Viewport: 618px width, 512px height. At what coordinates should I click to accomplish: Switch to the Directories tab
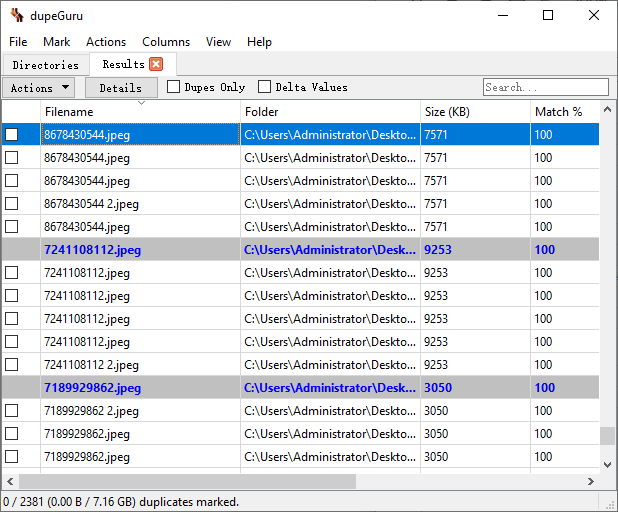[45, 65]
